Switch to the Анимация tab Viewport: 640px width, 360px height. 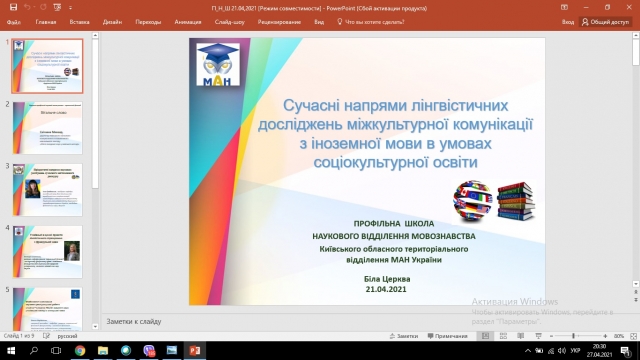coord(188,22)
